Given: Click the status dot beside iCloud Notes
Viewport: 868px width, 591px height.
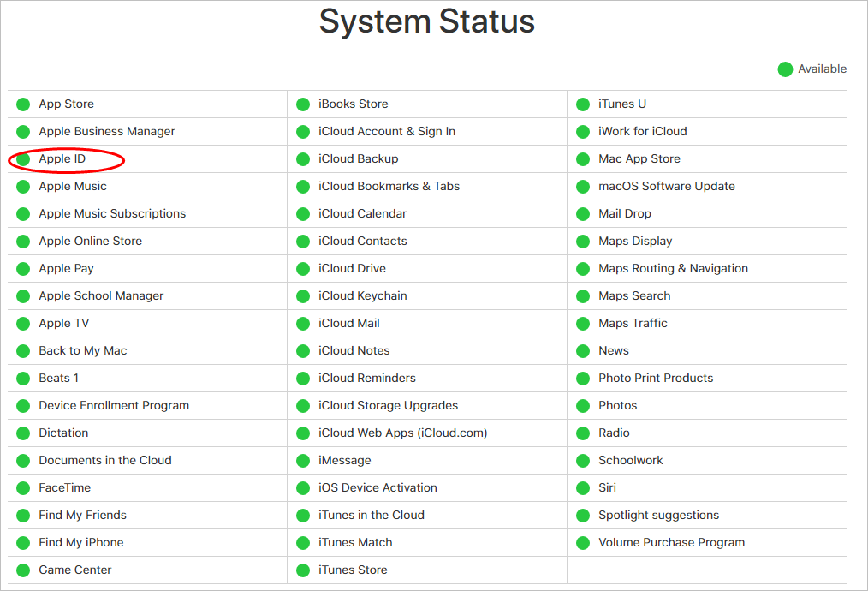Looking at the screenshot, I should (x=303, y=351).
